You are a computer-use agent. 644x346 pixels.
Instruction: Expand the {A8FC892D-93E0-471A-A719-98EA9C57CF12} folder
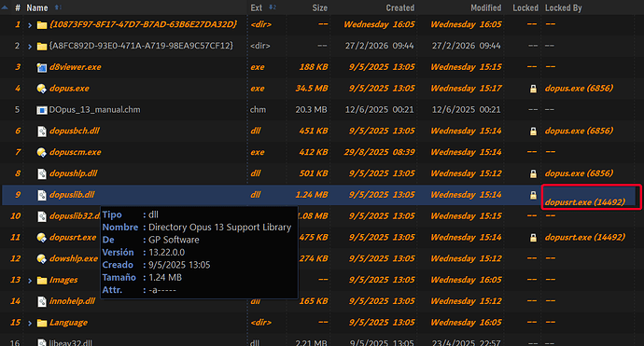(30, 47)
